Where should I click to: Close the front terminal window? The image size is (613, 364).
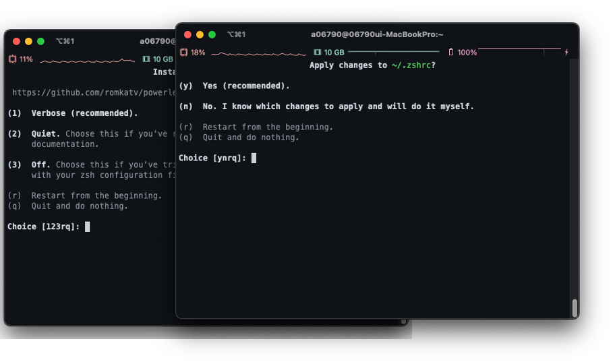tap(187, 34)
